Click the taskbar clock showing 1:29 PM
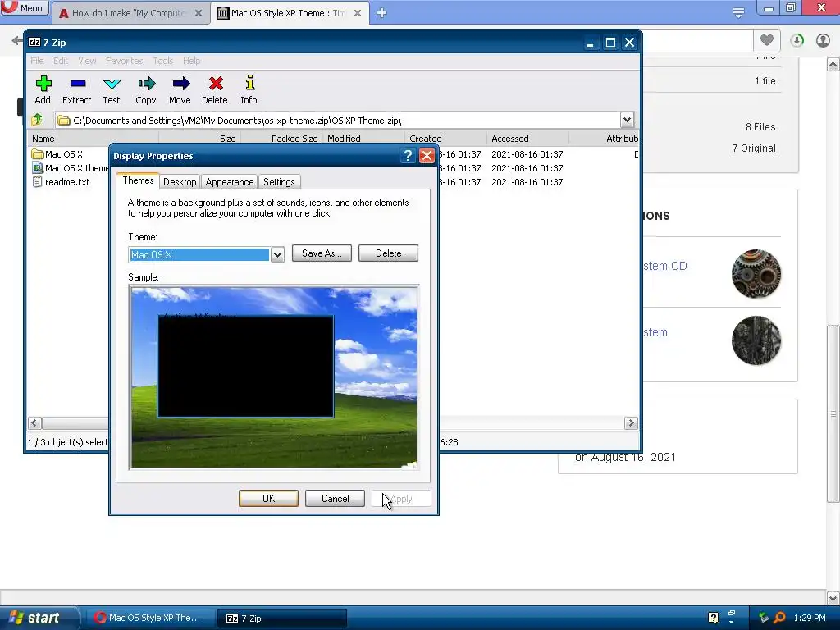840x630 pixels. pyautogui.click(x=810, y=618)
